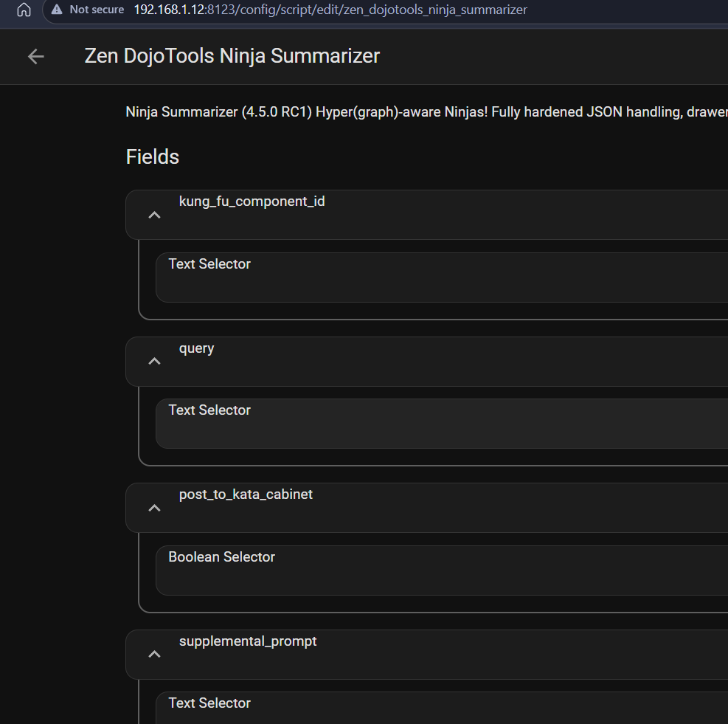Viewport: 728px width, 724px height.
Task: Open Text Selector under query
Action: (x=442, y=424)
